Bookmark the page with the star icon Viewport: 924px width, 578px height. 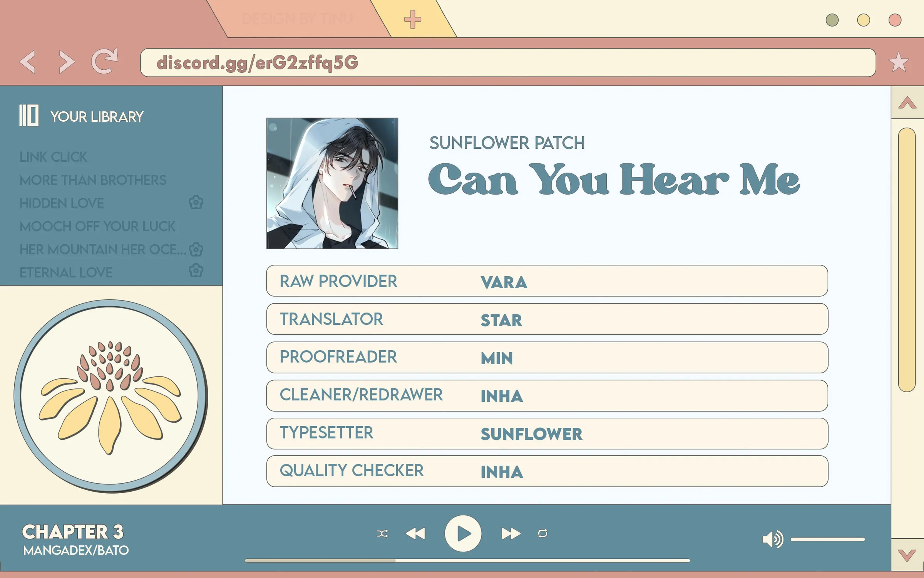coord(899,62)
